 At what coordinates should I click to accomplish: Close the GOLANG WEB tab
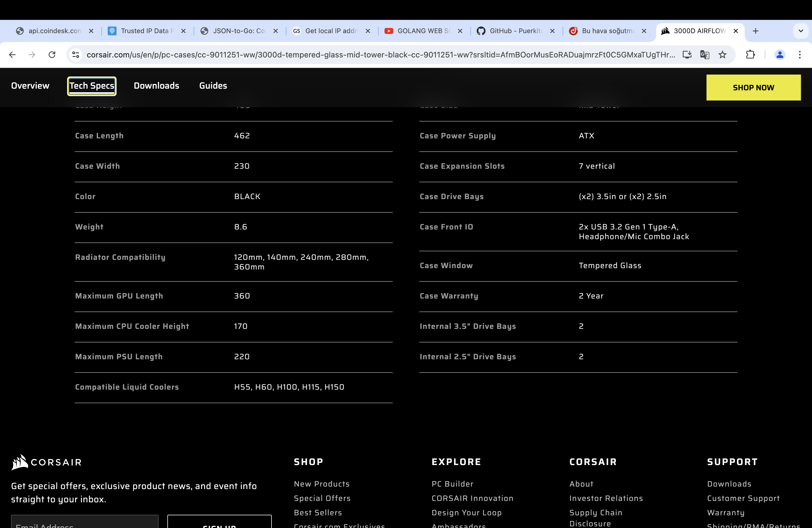tap(460, 31)
